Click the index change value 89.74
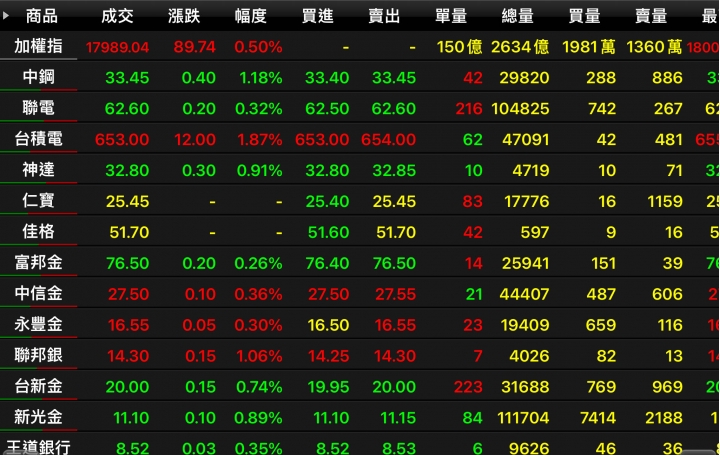This screenshot has width=720, height=455. (195, 47)
